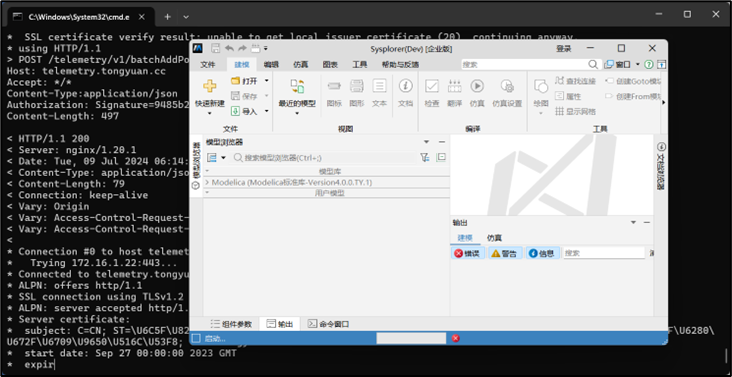This screenshot has width=732, height=377.
Task: Select the 仿真 tab in output panel
Action: coord(494,238)
